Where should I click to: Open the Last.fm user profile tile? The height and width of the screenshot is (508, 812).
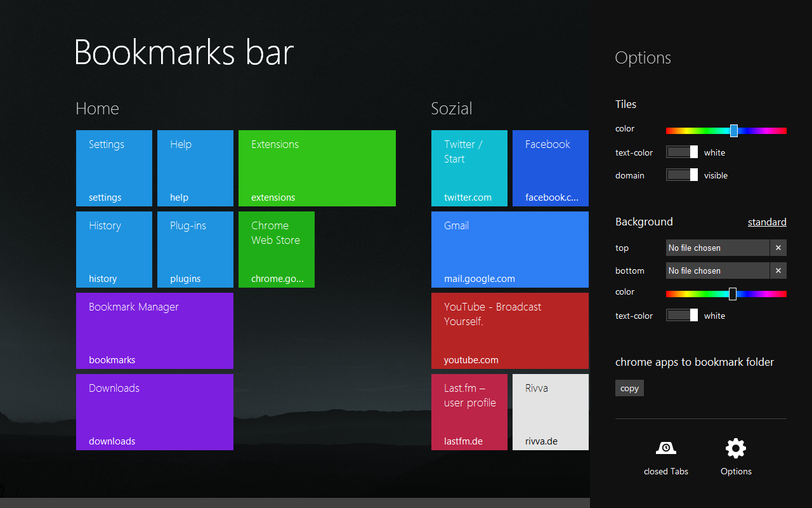point(469,412)
